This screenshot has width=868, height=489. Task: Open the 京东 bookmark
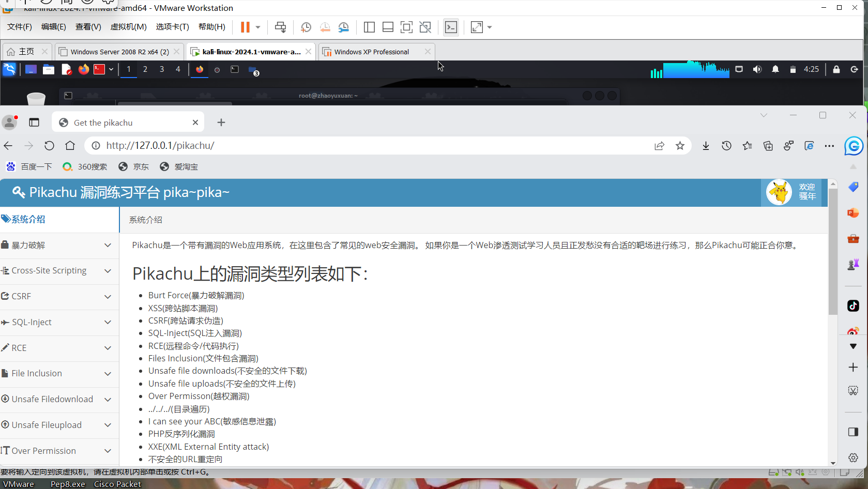(x=133, y=166)
